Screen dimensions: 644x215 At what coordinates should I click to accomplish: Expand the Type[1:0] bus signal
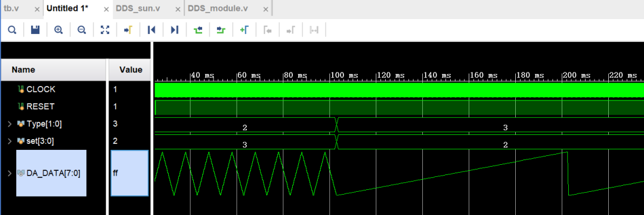(x=10, y=124)
